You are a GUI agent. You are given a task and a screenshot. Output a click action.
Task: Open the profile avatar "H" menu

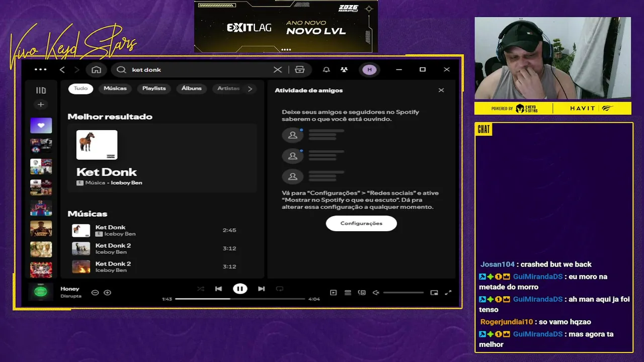point(369,70)
